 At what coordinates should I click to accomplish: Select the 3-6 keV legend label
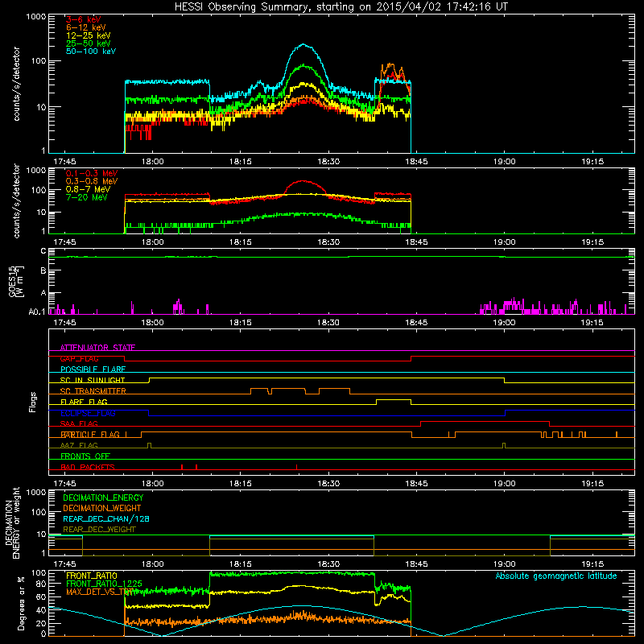[x=83, y=19]
